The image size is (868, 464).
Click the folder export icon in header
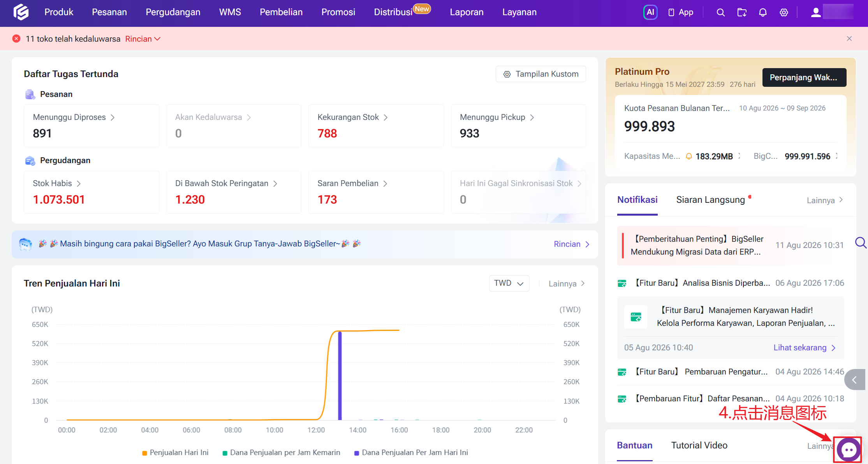coord(742,12)
